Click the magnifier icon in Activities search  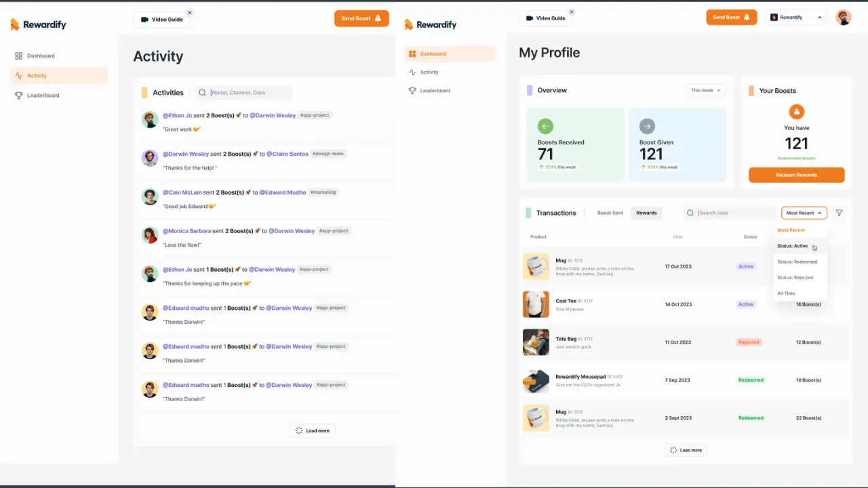tap(202, 93)
